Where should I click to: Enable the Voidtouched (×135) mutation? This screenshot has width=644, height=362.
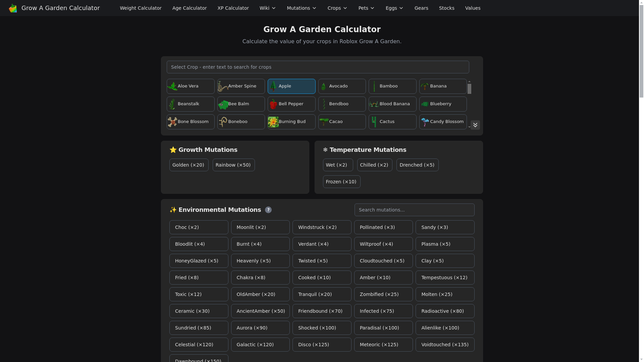[445, 345]
